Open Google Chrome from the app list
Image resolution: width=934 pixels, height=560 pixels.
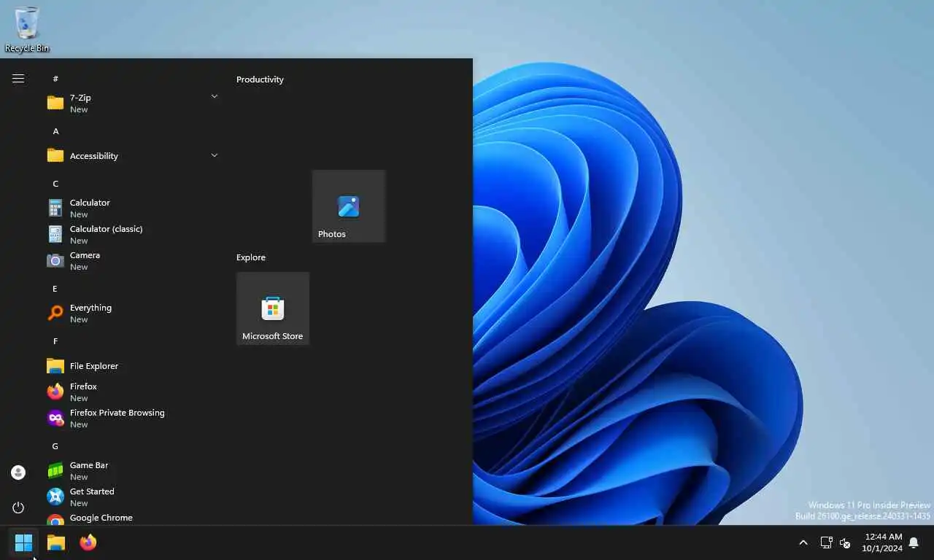pyautogui.click(x=134, y=518)
